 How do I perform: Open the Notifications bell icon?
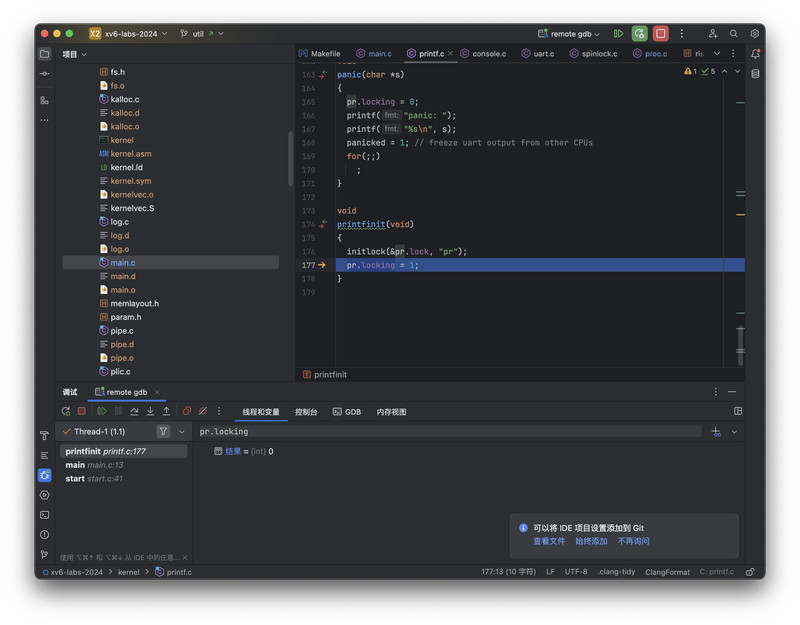click(755, 54)
